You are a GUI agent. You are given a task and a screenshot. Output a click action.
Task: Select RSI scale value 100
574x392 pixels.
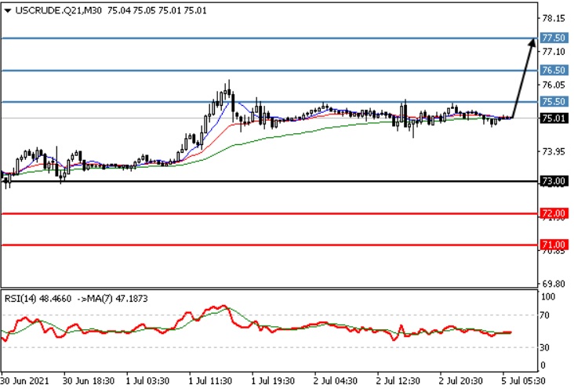(x=548, y=297)
